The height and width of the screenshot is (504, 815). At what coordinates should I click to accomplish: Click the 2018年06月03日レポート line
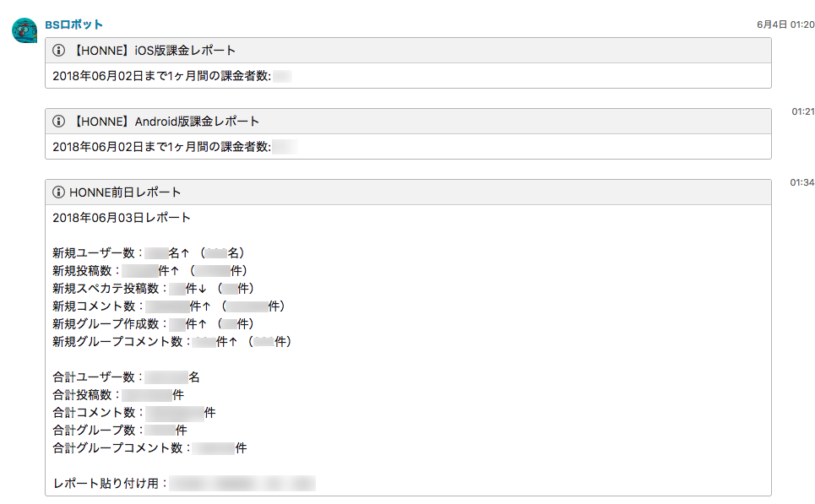(x=122, y=218)
